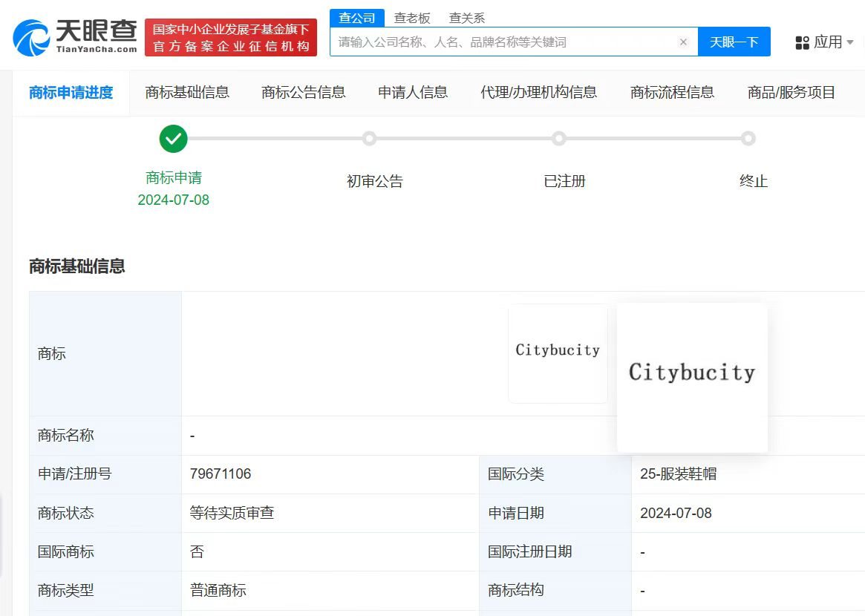The image size is (865, 616).
Task: Click the 初审公告 progress node circle
Action: 371,139
